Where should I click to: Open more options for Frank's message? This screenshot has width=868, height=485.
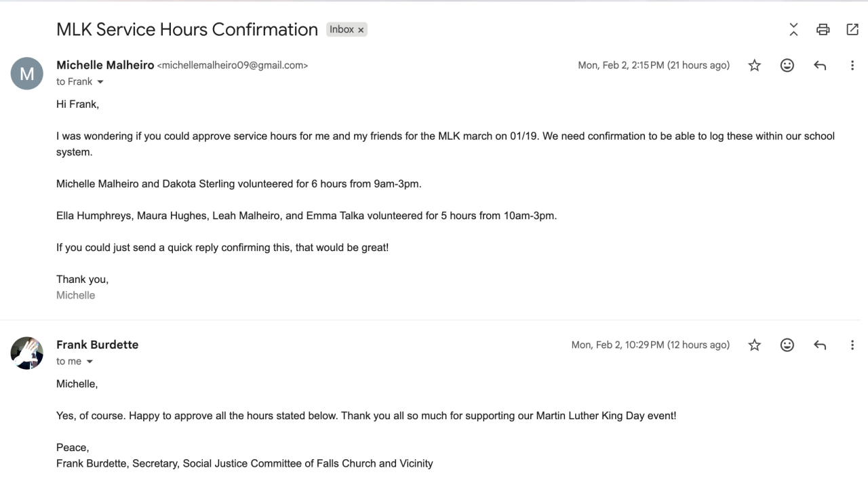coord(852,345)
